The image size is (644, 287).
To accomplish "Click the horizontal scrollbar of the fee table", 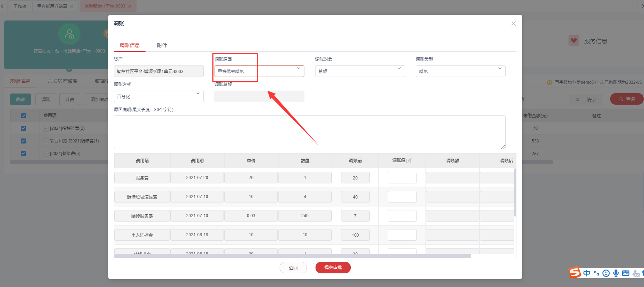I will pyautogui.click(x=293, y=256).
